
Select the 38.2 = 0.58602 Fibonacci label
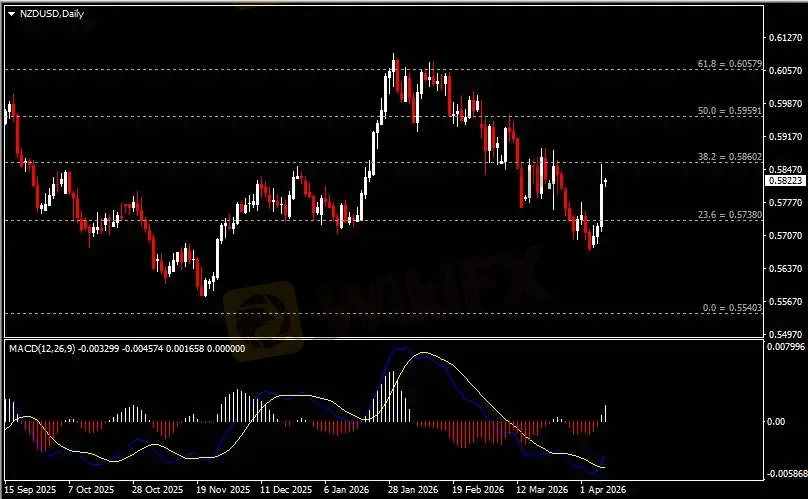tap(729, 157)
